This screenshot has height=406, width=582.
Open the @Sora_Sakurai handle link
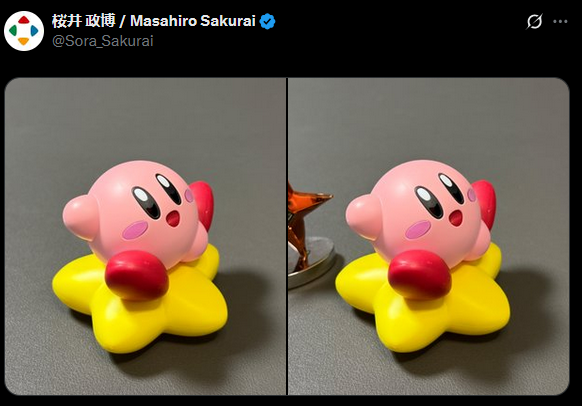(103, 41)
